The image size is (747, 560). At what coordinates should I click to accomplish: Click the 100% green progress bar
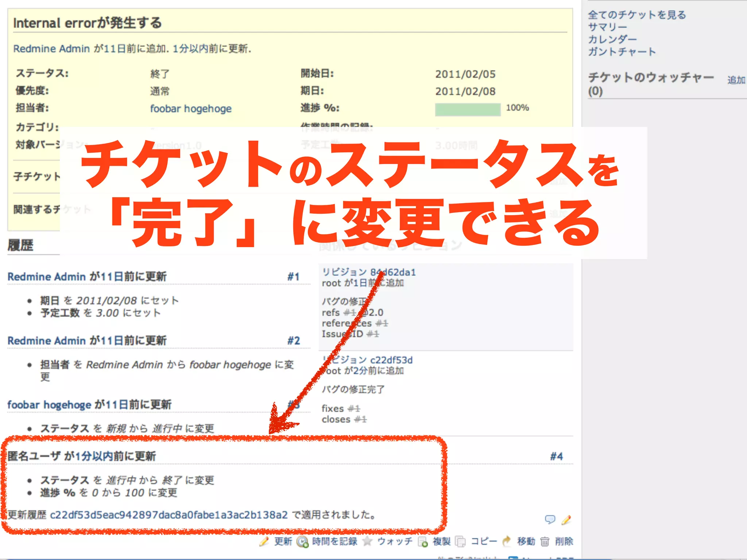(x=468, y=109)
